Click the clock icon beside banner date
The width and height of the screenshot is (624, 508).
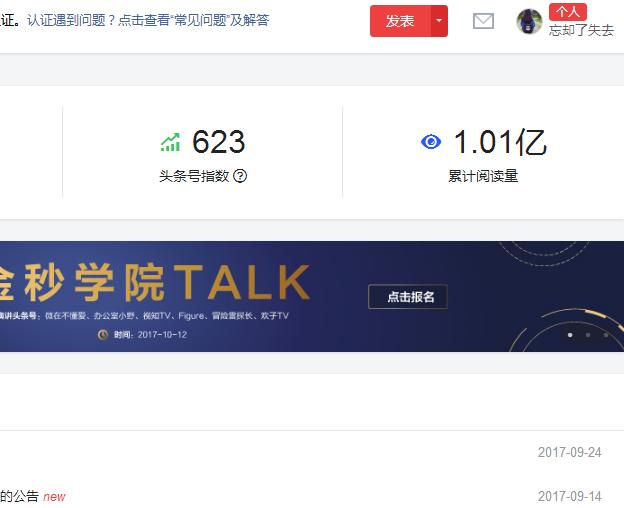click(x=103, y=335)
